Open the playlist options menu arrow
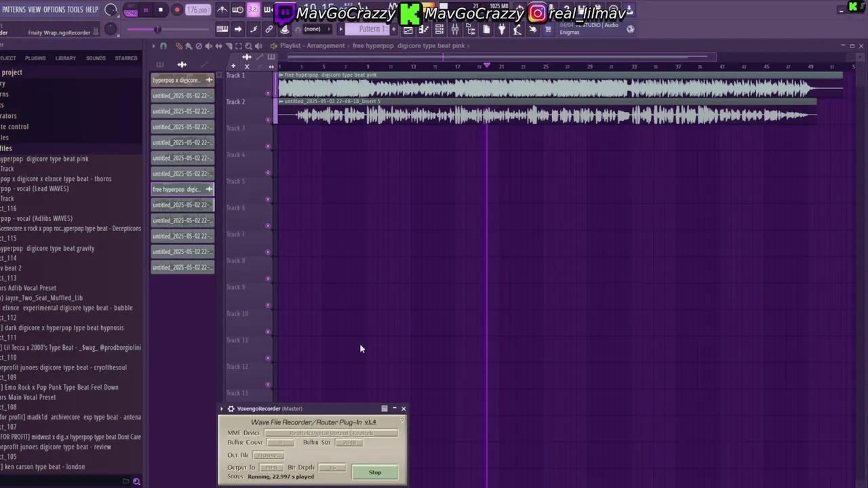Screen dimensions: 868x488 [154, 46]
